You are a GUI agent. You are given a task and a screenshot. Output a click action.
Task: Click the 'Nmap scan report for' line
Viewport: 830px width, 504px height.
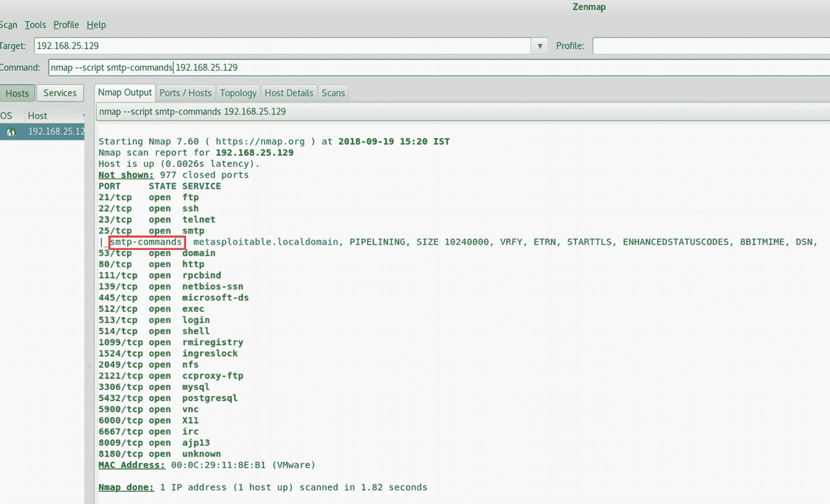(x=196, y=152)
